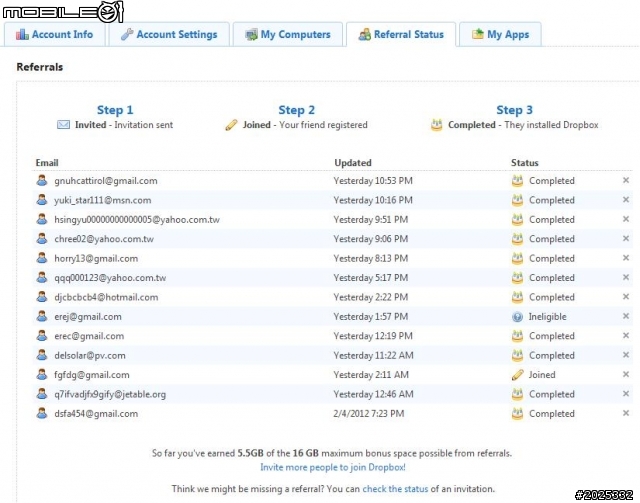
Task: Click the Email column header
Action: pyautogui.click(x=47, y=162)
